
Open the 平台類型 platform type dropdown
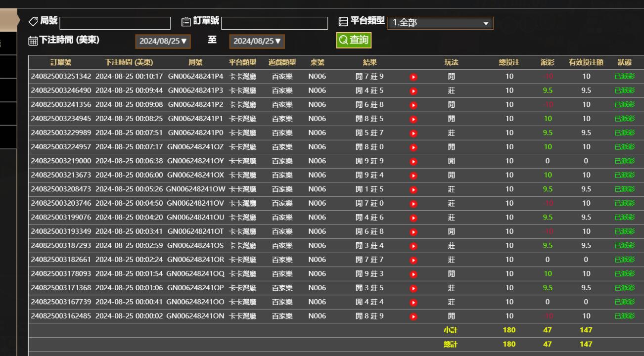(440, 23)
